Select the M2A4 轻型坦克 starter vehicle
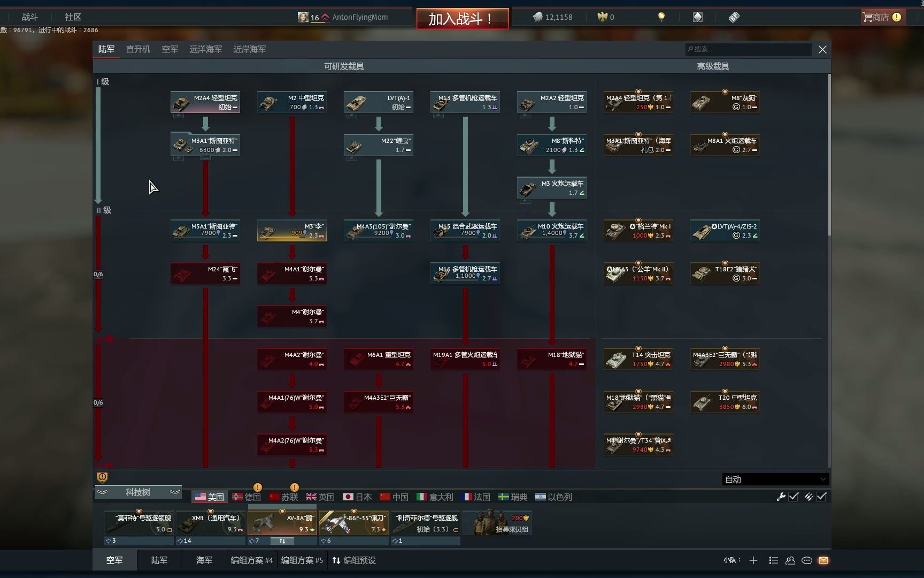 pos(205,102)
